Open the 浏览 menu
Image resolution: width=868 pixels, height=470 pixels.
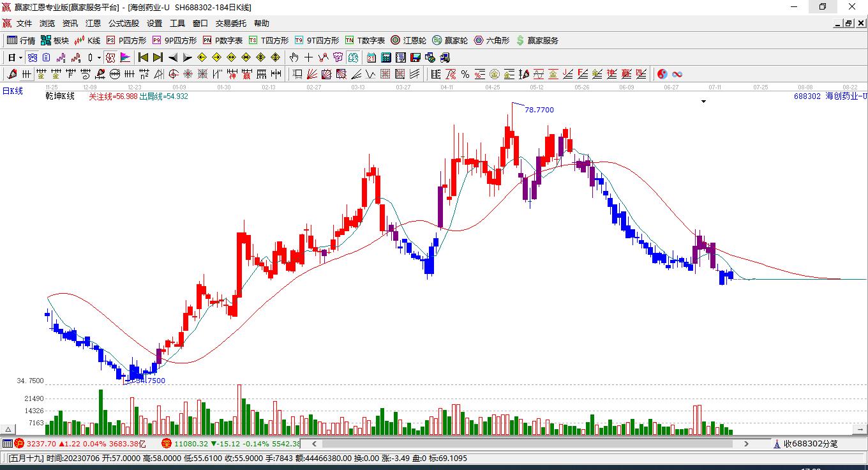(47, 24)
